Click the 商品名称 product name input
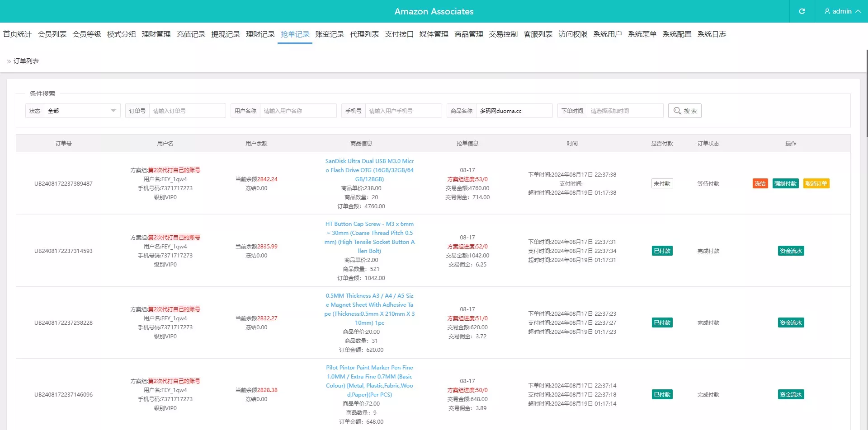868x430 pixels. 514,111
